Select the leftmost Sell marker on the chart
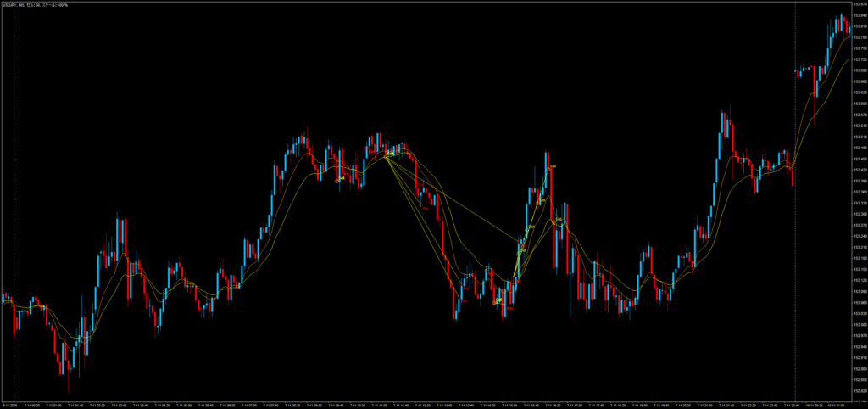The width and height of the screenshot is (868, 409). pos(339,179)
